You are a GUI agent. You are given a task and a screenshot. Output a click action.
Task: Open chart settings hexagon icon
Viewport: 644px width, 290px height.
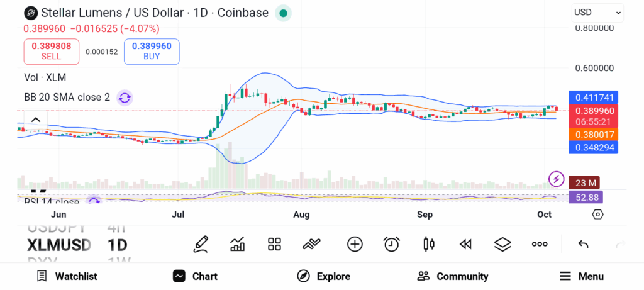coord(597,215)
